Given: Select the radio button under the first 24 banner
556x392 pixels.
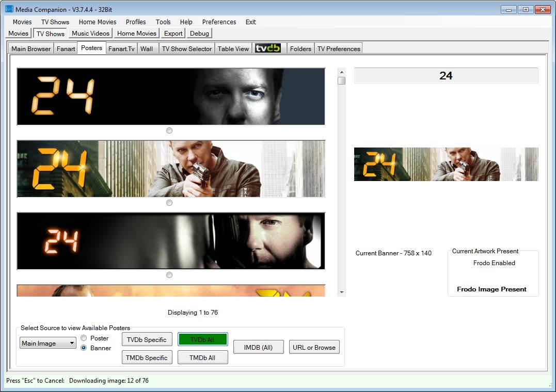Looking at the screenshot, I should click(x=169, y=131).
